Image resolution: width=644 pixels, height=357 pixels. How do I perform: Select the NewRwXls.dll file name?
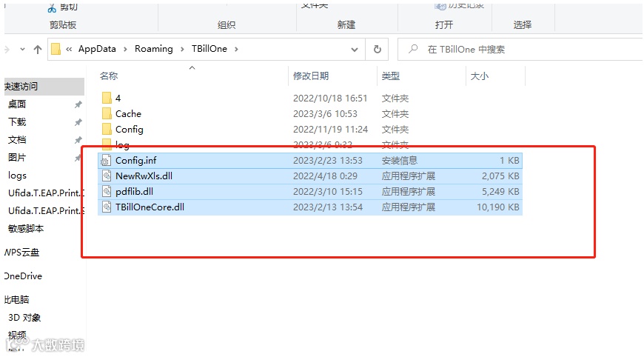pos(144,176)
